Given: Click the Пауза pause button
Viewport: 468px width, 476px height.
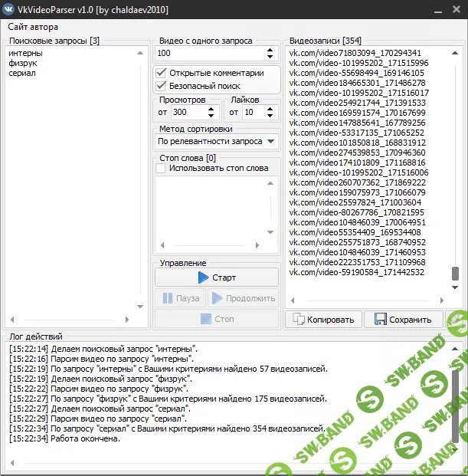Looking at the screenshot, I should point(182,298).
